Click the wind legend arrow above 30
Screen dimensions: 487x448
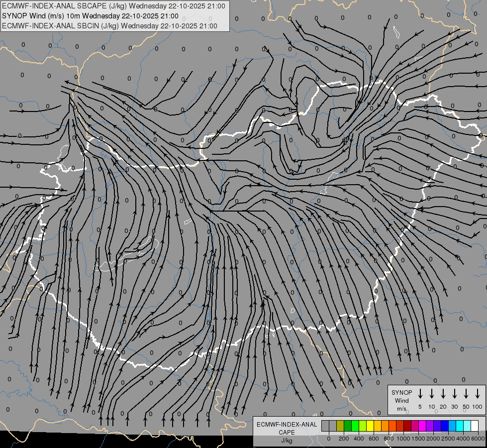454,393
